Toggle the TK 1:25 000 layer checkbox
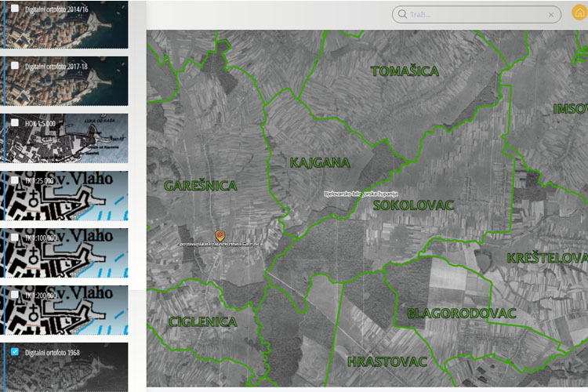 pos(15,180)
